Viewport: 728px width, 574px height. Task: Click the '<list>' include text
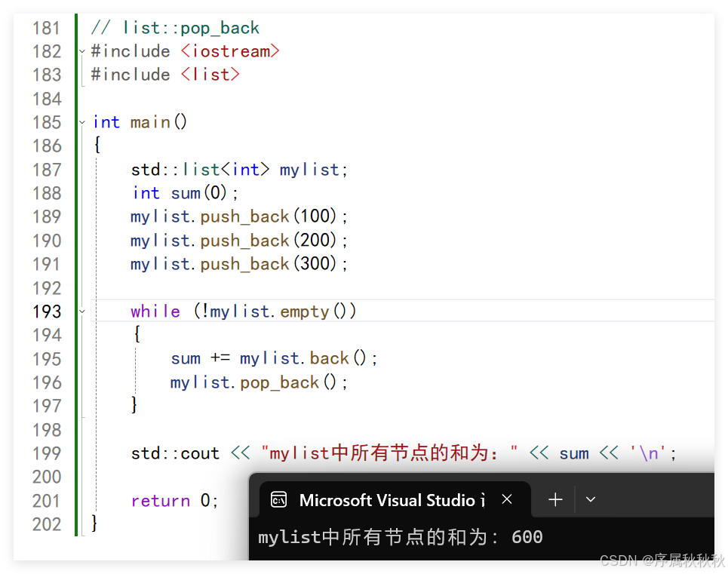point(210,75)
